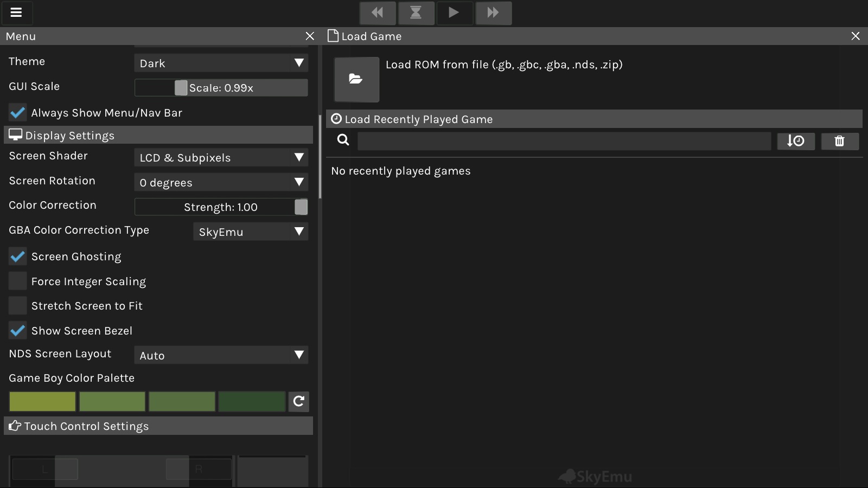Enable Stretch Screen to Fit checkbox
The height and width of the screenshot is (488, 868).
[17, 306]
